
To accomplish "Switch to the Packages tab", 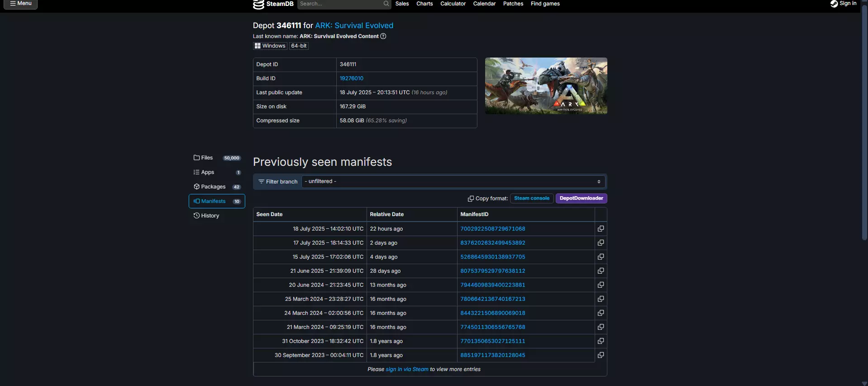I will pyautogui.click(x=217, y=187).
